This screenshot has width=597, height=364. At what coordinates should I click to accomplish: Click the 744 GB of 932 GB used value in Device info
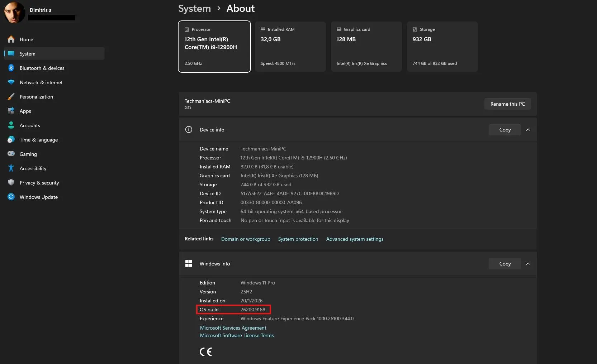[266, 185]
